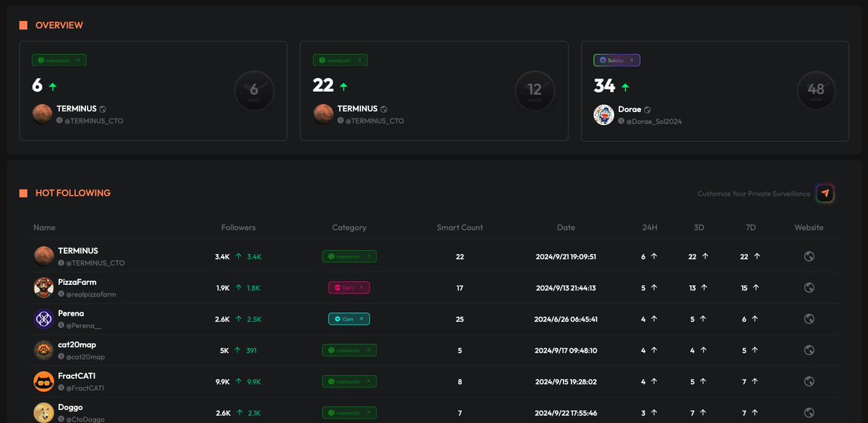The height and width of the screenshot is (423, 868).
Task: Open website globe icon in Perena row
Action: [809, 319]
